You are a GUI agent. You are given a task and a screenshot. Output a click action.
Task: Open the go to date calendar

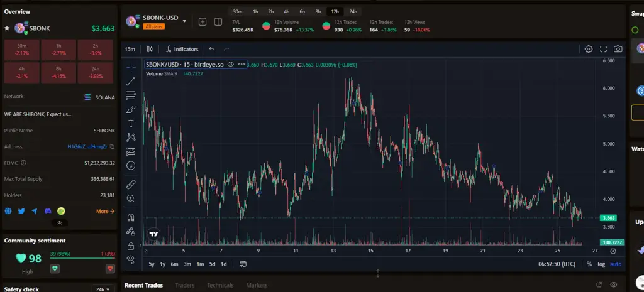pyautogui.click(x=243, y=264)
